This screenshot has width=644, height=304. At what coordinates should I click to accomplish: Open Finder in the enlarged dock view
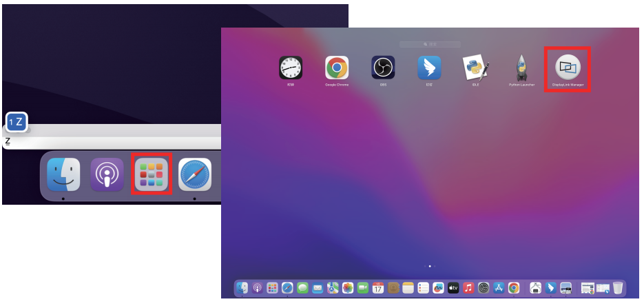pyautogui.click(x=63, y=174)
